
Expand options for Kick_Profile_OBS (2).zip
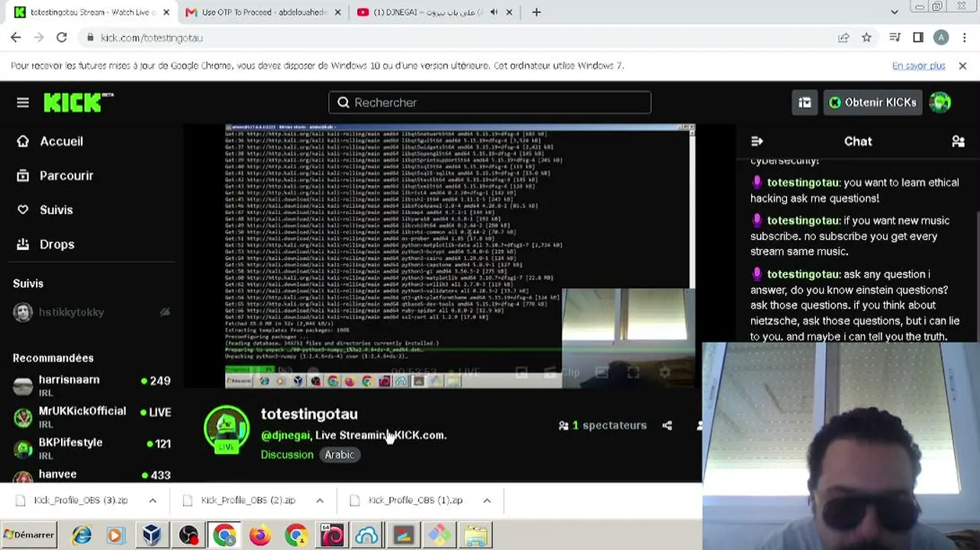tap(320, 500)
